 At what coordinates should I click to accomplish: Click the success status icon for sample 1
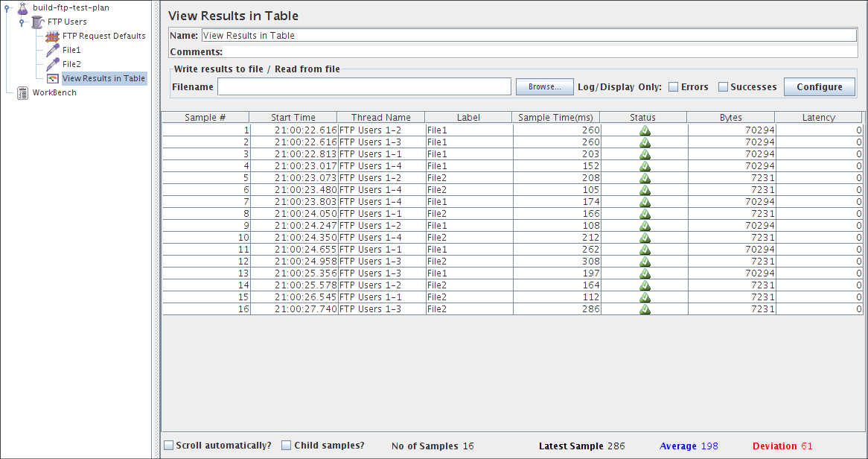[645, 130]
